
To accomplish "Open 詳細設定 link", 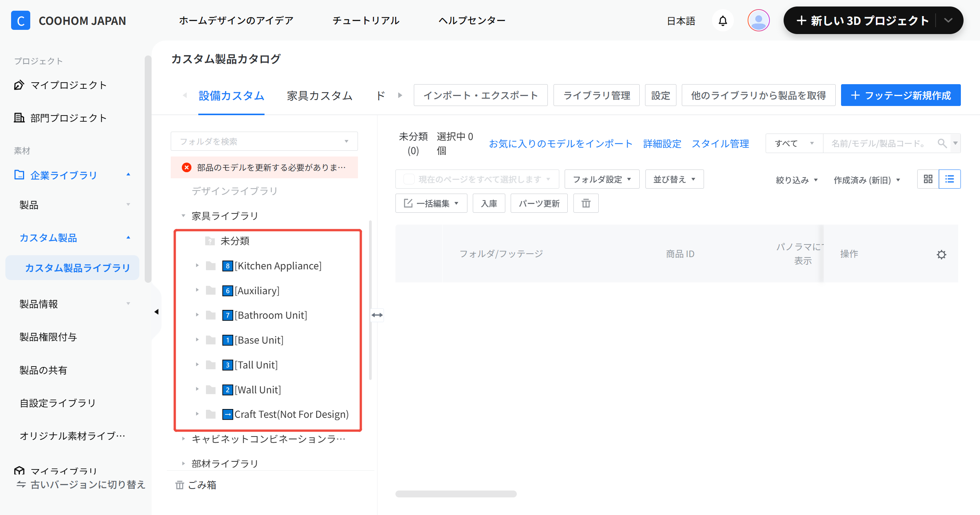I will (662, 143).
